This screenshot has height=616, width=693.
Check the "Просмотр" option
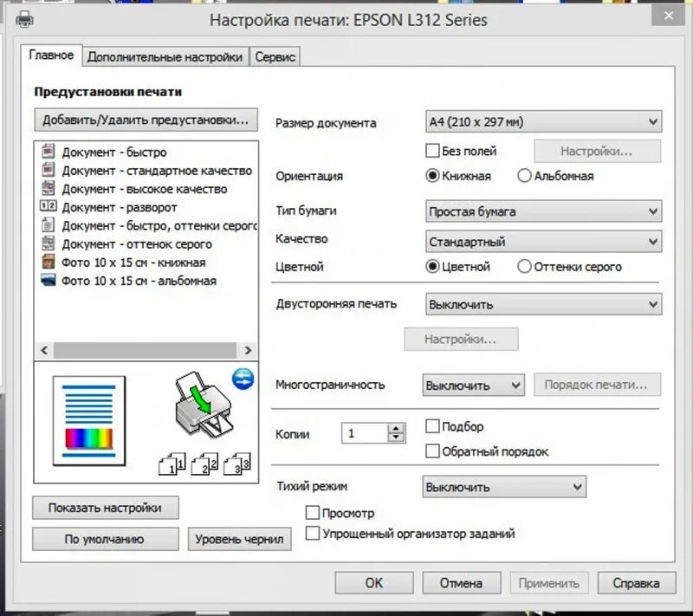[x=313, y=513]
